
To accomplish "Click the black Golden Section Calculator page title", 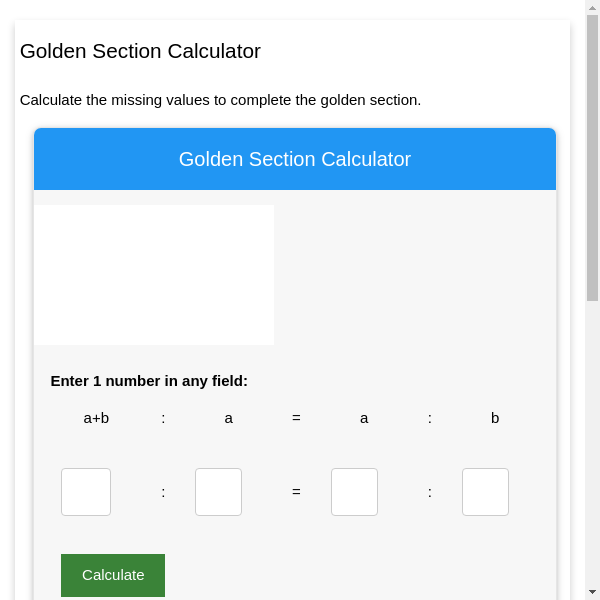I will click(x=140, y=51).
